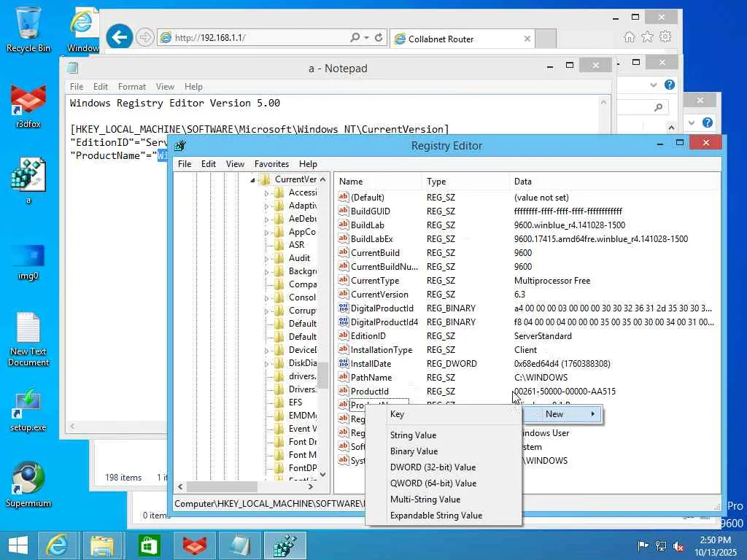Expand the DiskDiagnostics tree key
The image size is (747, 560).
267,364
